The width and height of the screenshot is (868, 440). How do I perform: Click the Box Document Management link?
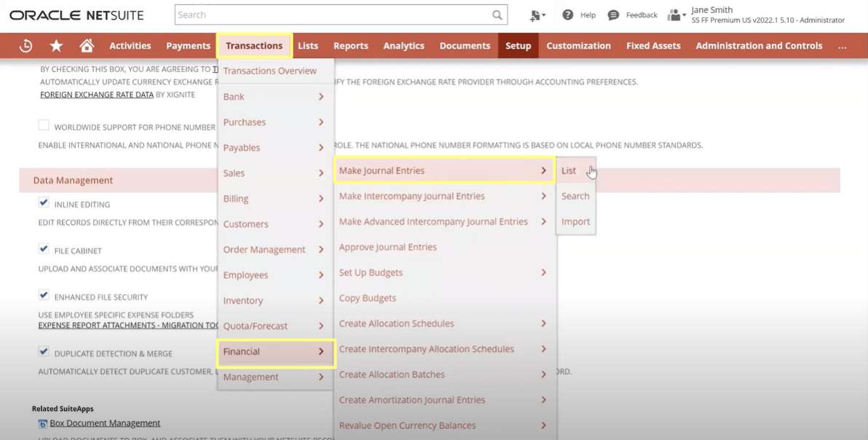pos(104,423)
